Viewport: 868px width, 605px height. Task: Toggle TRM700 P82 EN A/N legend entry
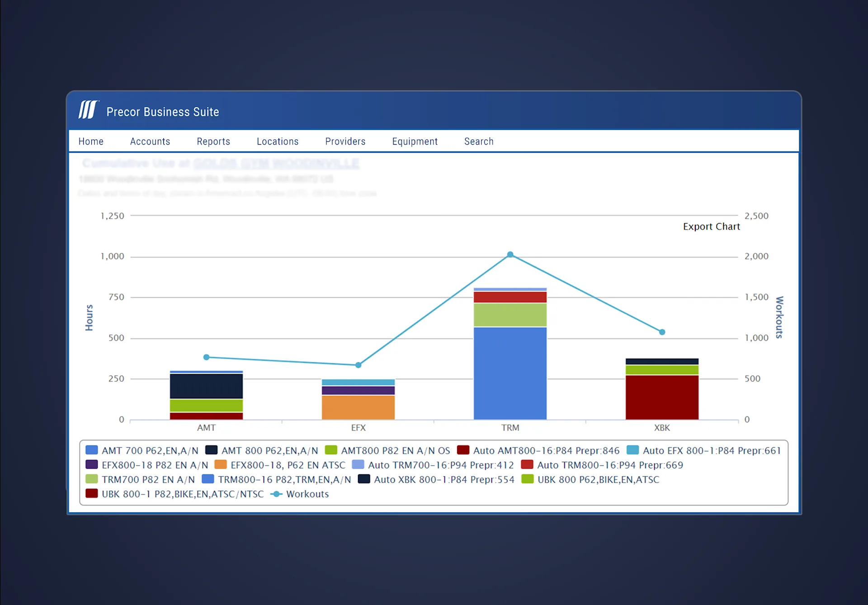140,479
